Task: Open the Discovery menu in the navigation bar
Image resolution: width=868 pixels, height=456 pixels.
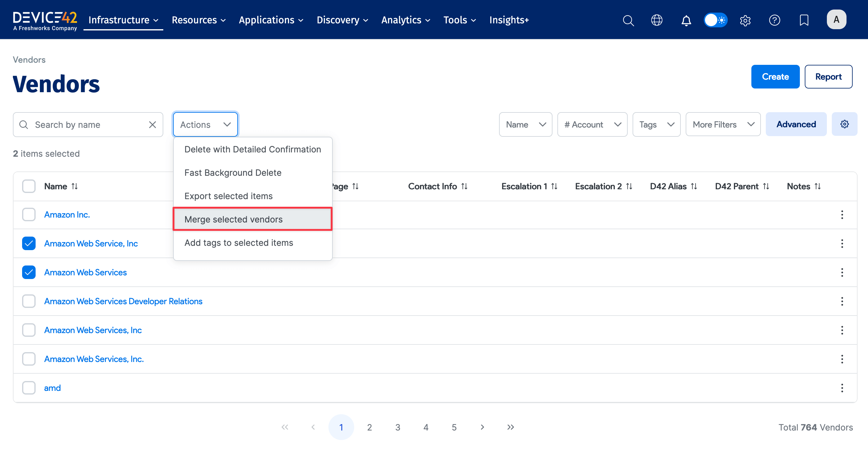Action: point(342,20)
